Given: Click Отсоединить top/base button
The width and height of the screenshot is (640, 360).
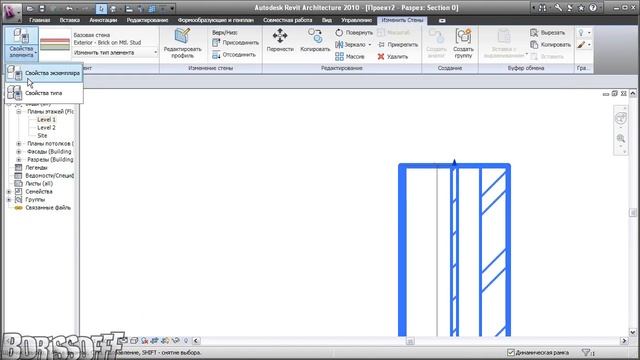Looking at the screenshot, I should point(234,55).
